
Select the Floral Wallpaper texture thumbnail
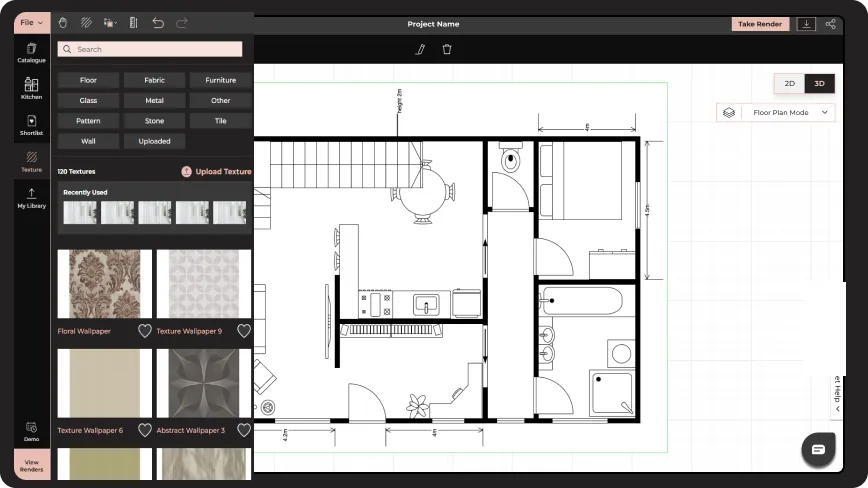[105, 284]
